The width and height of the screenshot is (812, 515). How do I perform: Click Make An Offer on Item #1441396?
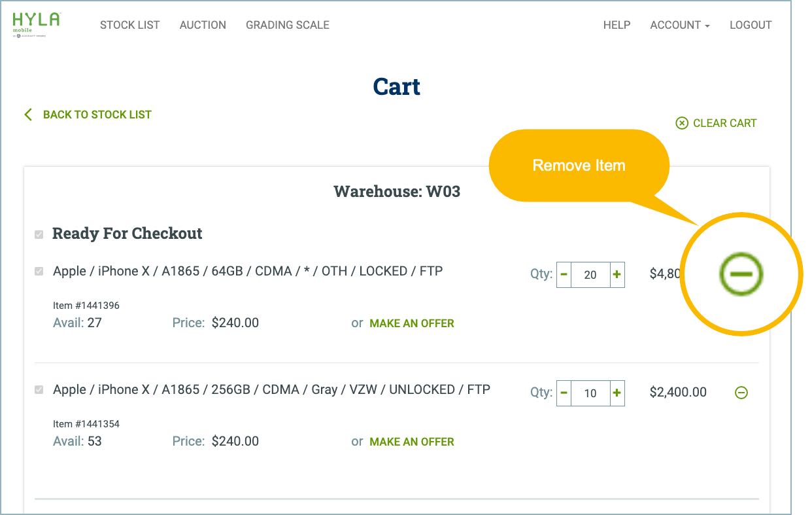[x=411, y=323]
